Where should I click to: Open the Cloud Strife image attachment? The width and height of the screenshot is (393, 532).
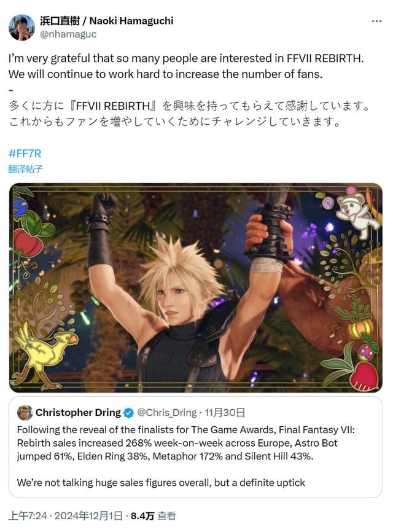[x=196, y=288]
